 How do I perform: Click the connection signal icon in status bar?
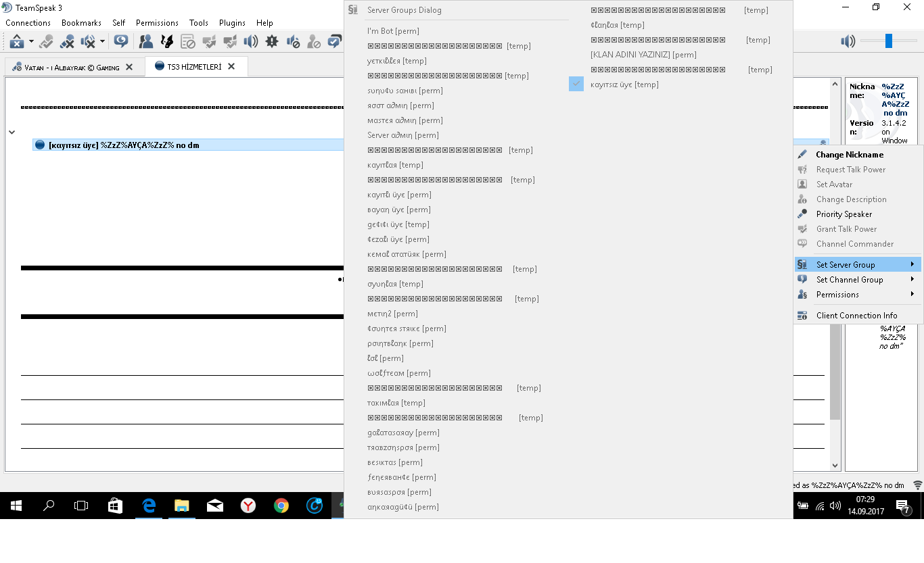917,485
